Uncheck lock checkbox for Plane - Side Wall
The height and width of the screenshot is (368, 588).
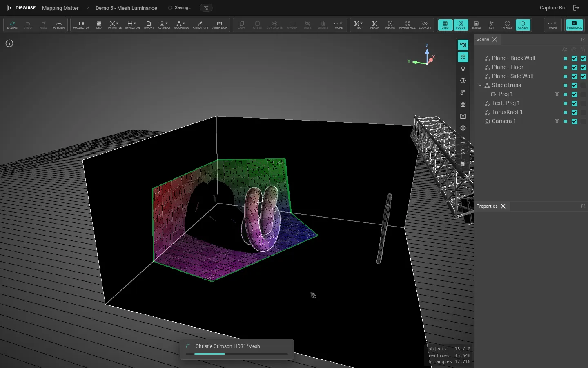click(x=584, y=76)
